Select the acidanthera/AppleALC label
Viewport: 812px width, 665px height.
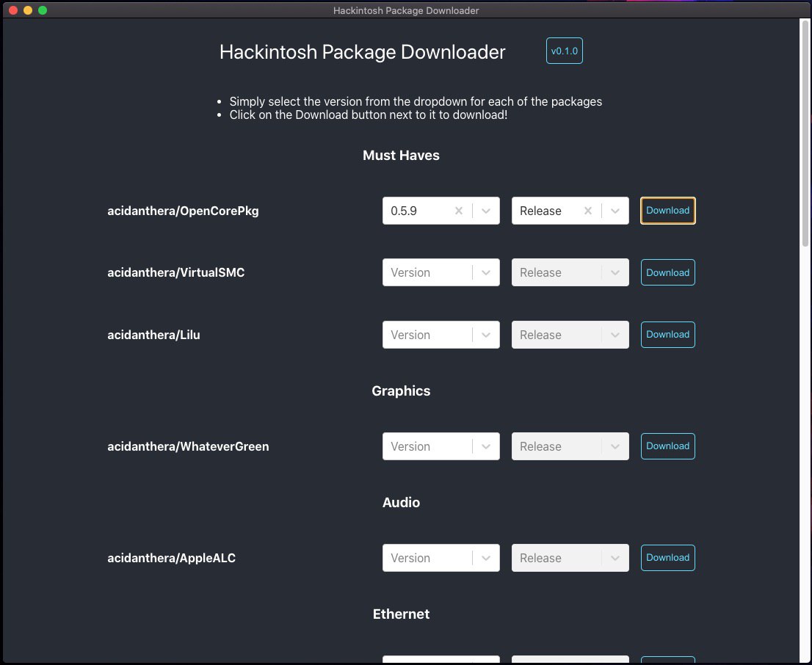(171, 558)
